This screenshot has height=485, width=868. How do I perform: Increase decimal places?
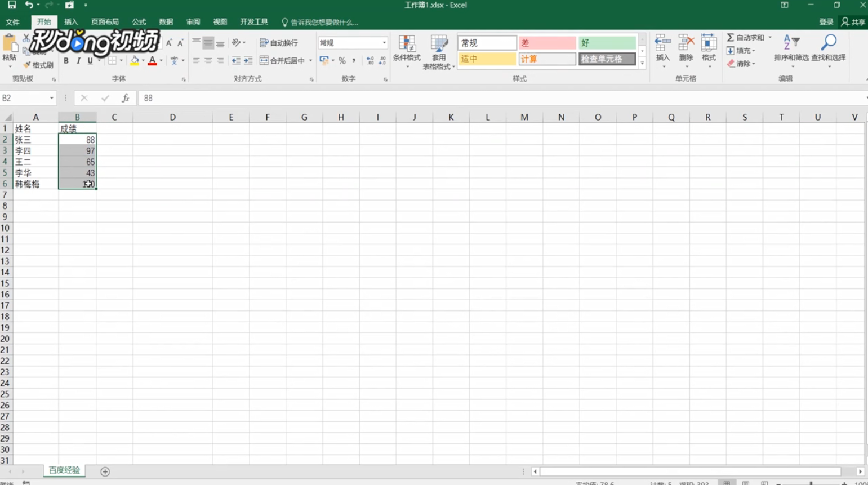point(370,61)
